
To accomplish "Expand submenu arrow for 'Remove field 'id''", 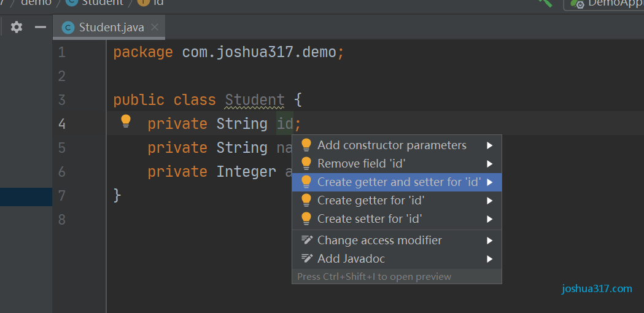I will [489, 164].
